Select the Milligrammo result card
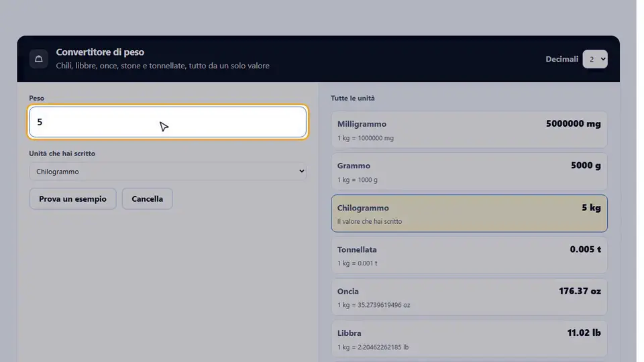The width and height of the screenshot is (644, 362). click(469, 129)
